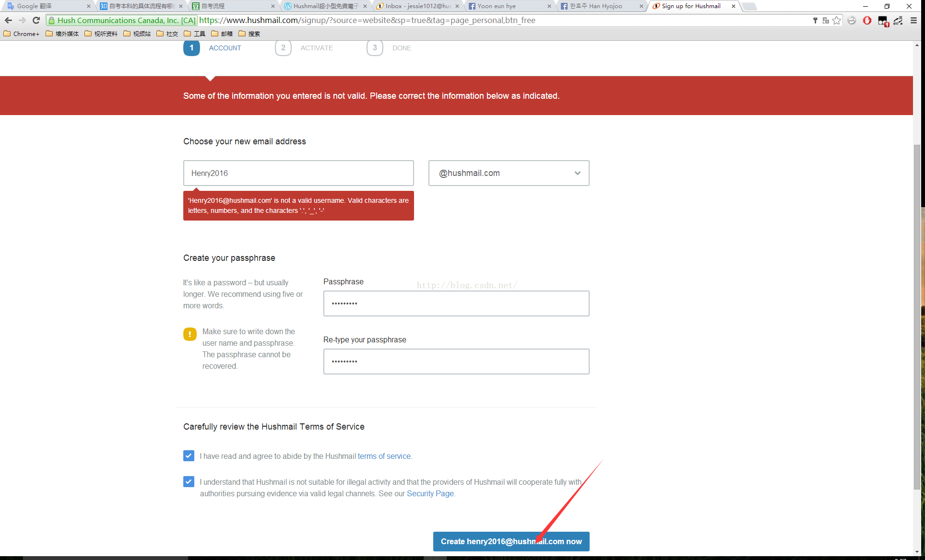This screenshot has width=925, height=560.
Task: Open the gray globe sync extension
Action: [852, 20]
